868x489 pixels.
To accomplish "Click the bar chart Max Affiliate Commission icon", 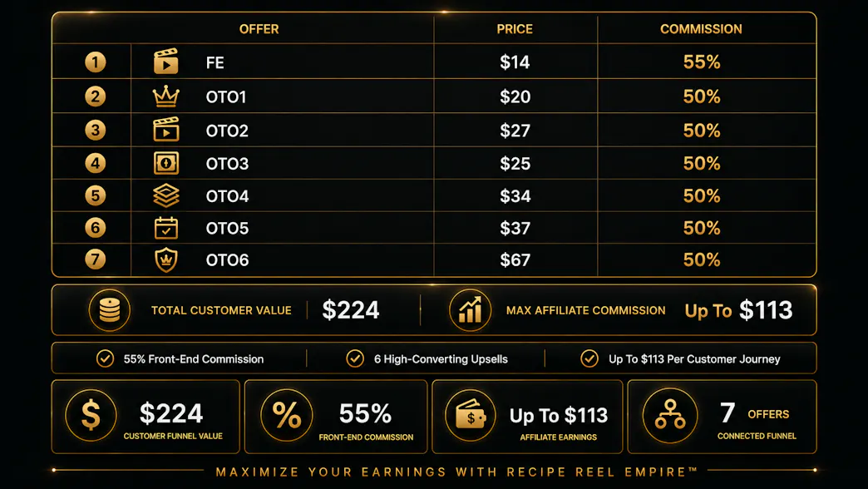I will click(x=470, y=310).
